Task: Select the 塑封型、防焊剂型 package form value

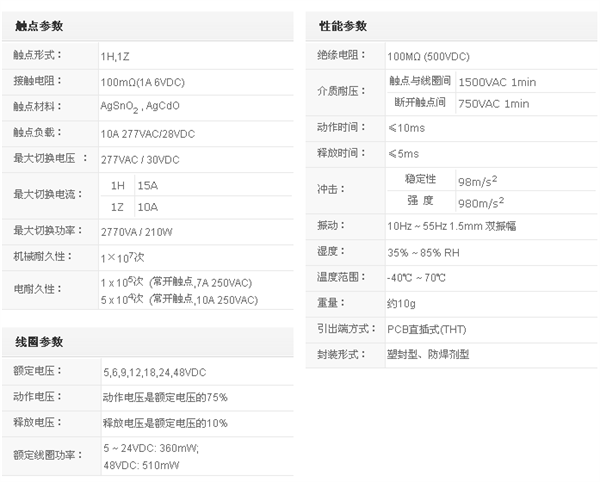Action: click(x=434, y=354)
